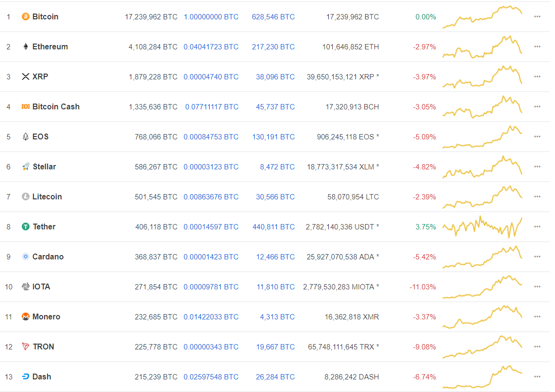Click the Bitcoin Cash orange logo icon

tap(26, 106)
